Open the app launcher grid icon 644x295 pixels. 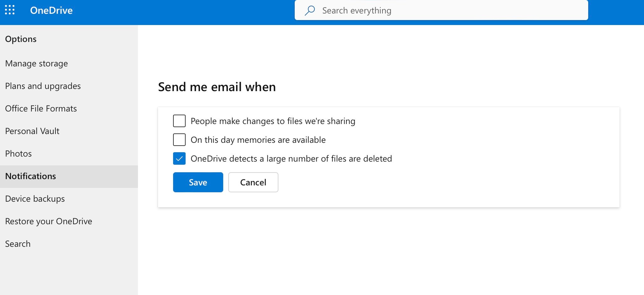point(10,10)
